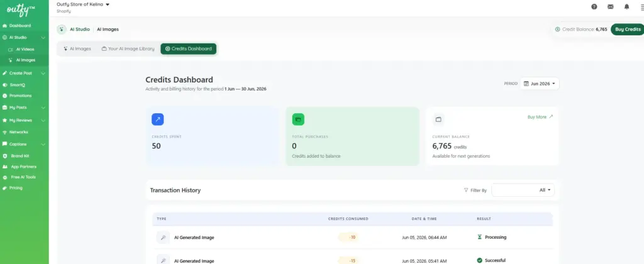This screenshot has width=644, height=264.
Task: Open Dashboard in the sidebar
Action: click(19, 25)
